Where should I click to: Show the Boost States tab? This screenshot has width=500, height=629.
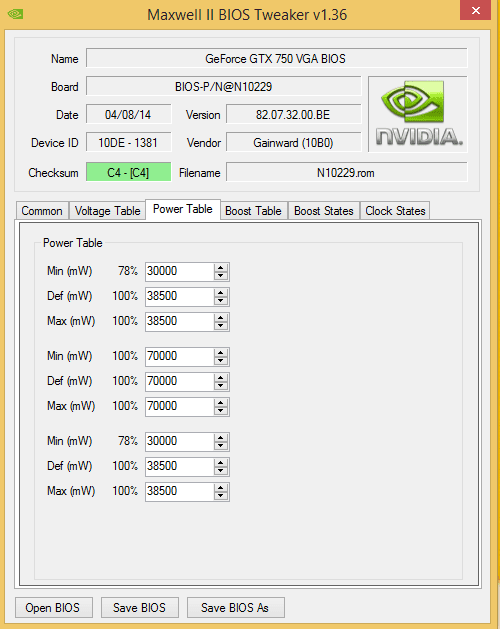coord(323,211)
